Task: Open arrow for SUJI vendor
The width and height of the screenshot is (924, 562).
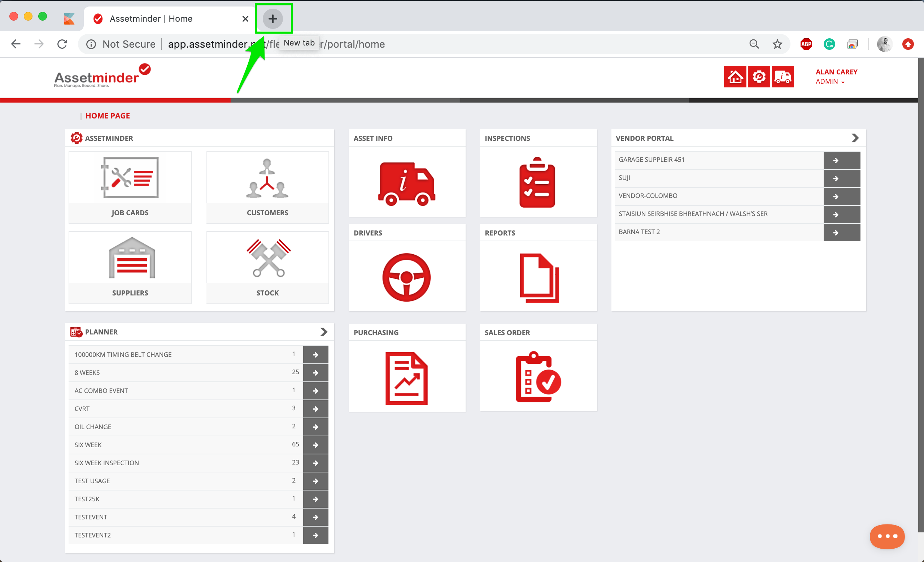Action: point(841,178)
